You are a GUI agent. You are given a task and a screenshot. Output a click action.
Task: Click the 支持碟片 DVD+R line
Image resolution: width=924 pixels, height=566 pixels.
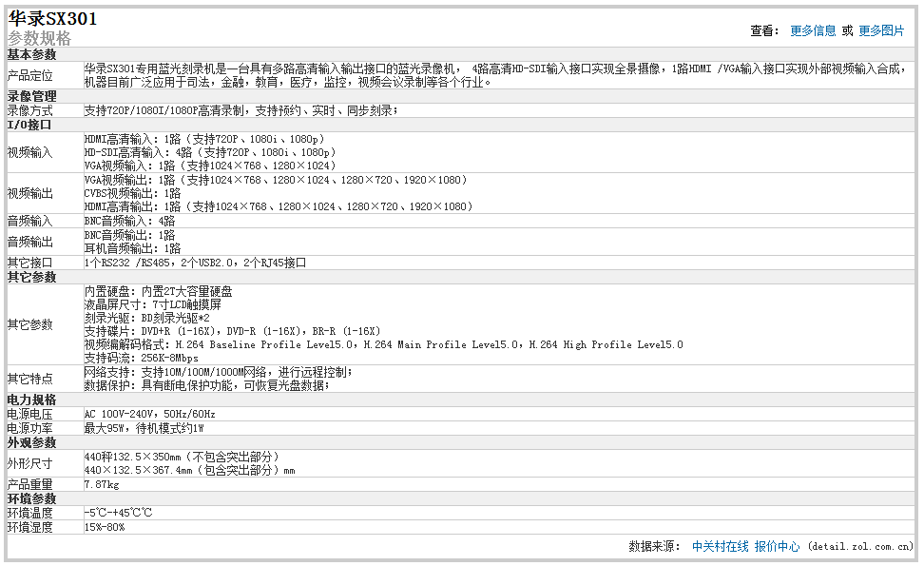233,331
